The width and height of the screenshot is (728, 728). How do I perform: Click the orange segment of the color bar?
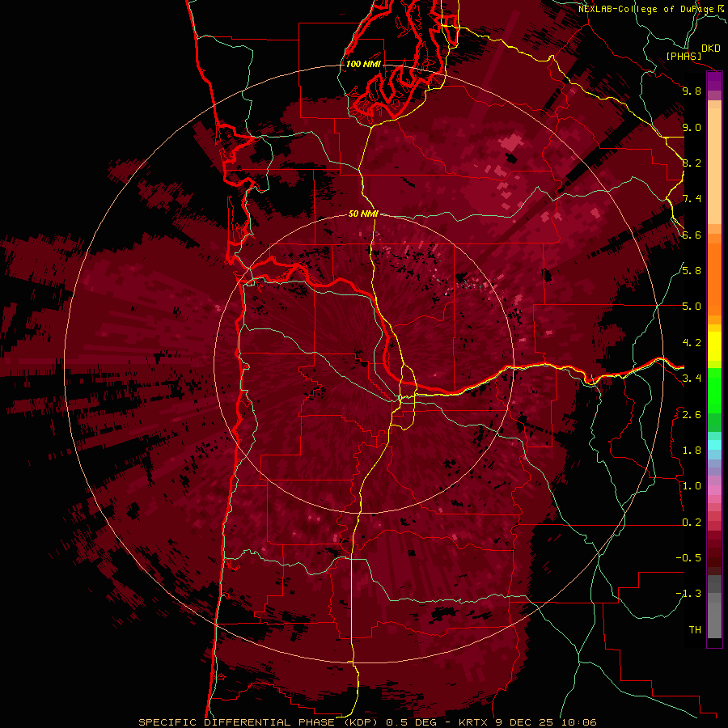(x=714, y=275)
